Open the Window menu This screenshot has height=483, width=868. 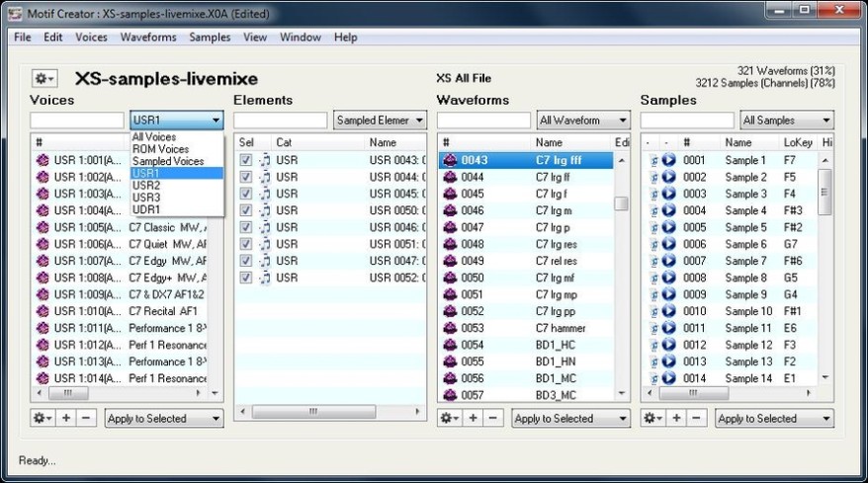(301, 38)
